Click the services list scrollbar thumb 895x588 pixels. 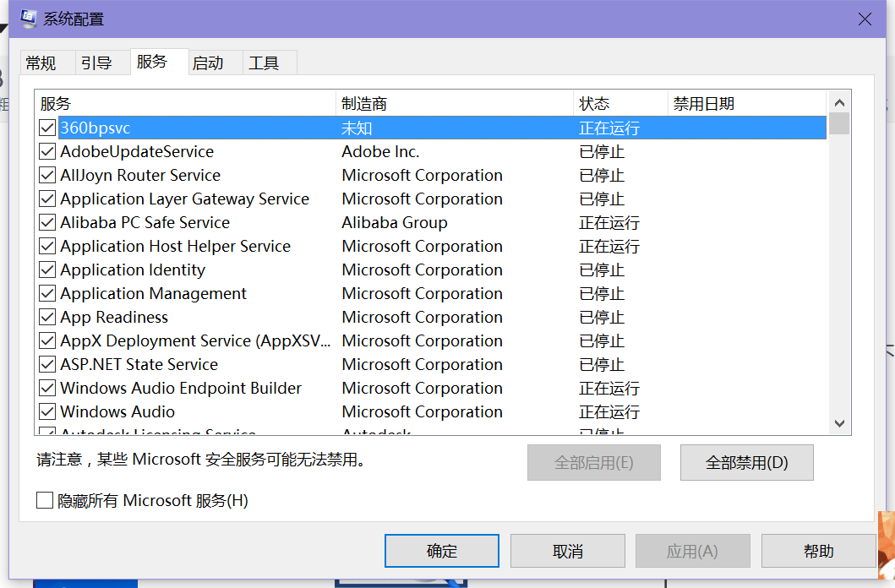(839, 123)
